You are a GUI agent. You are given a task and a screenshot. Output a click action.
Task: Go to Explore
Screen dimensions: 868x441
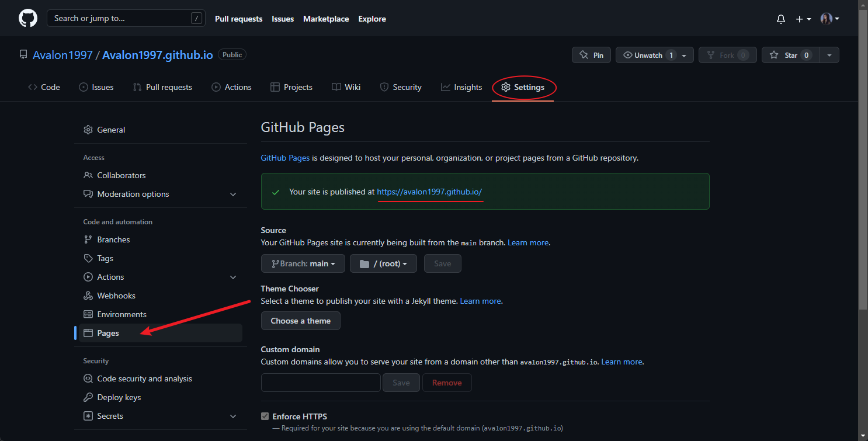pos(372,19)
